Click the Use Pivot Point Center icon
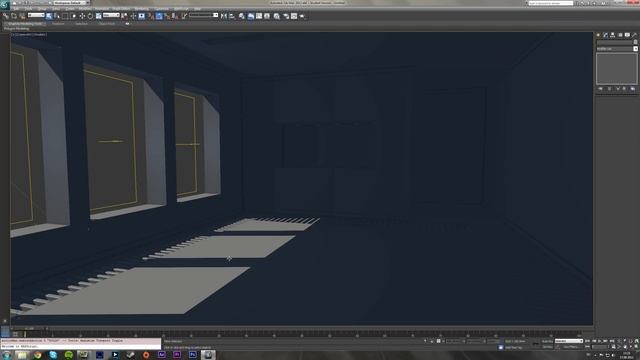Screen dimensions: 640x360 [124, 16]
